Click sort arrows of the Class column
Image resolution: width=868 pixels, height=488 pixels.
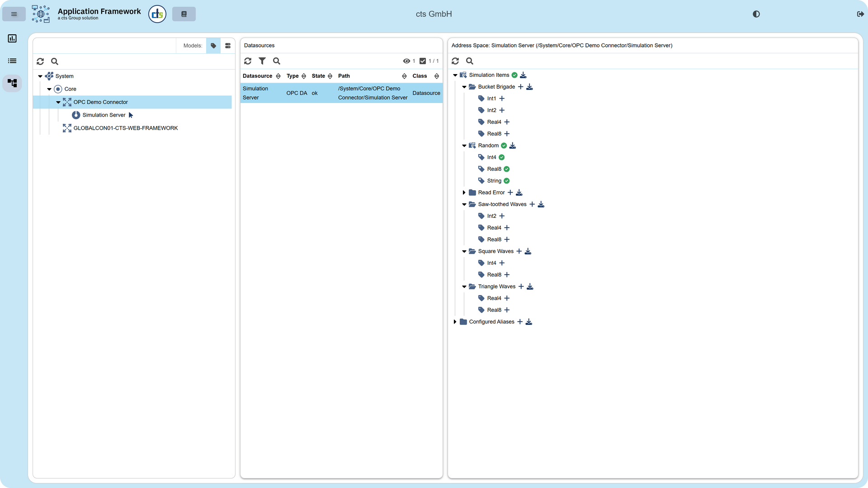pos(437,76)
